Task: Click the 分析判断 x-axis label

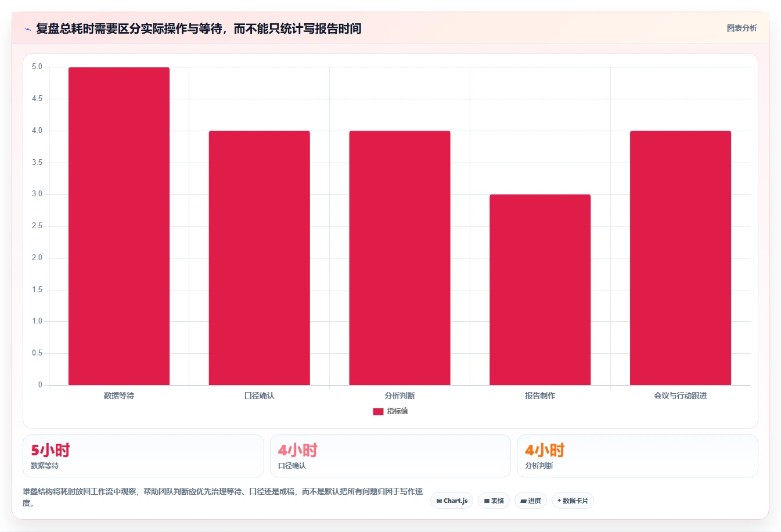Action: (400, 396)
